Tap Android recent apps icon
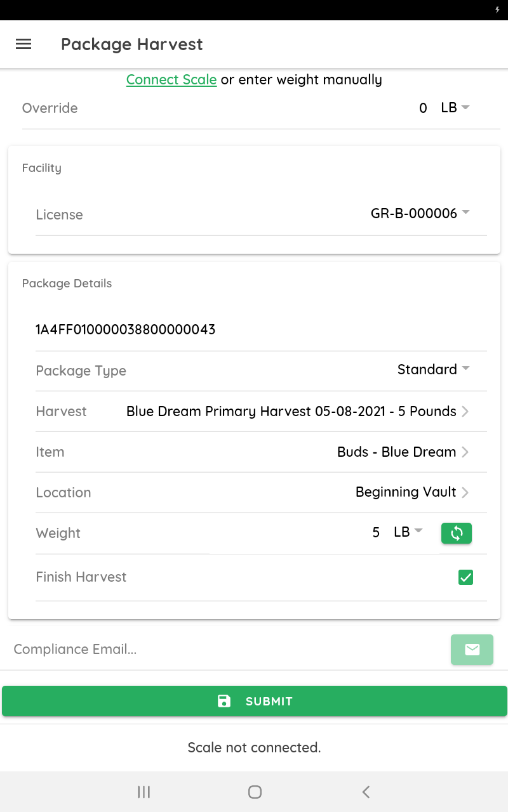The image size is (508, 812). pos(144,792)
